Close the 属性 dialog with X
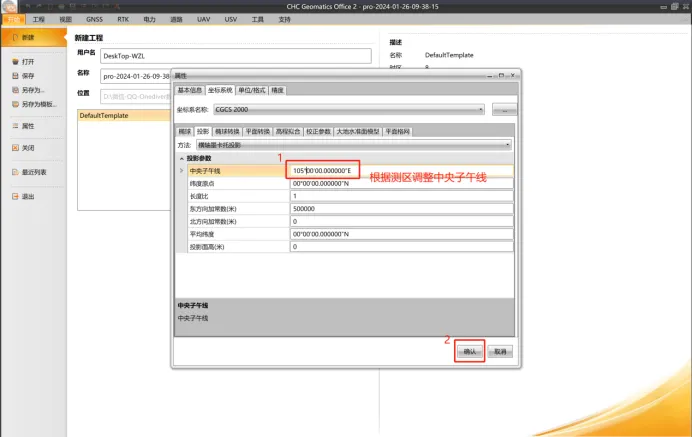 click(512, 75)
